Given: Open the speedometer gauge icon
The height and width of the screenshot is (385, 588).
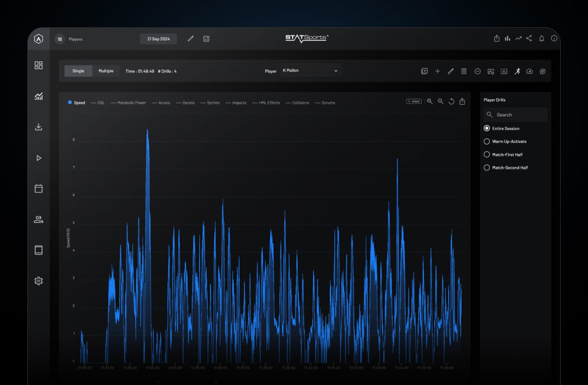Looking at the screenshot, I should tap(529, 71).
